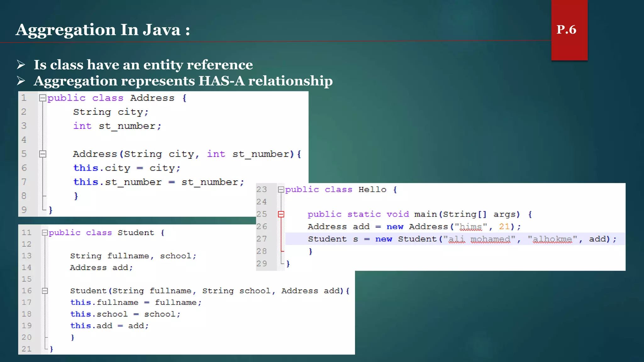Collapse the Hello class fold marker

coord(281,189)
